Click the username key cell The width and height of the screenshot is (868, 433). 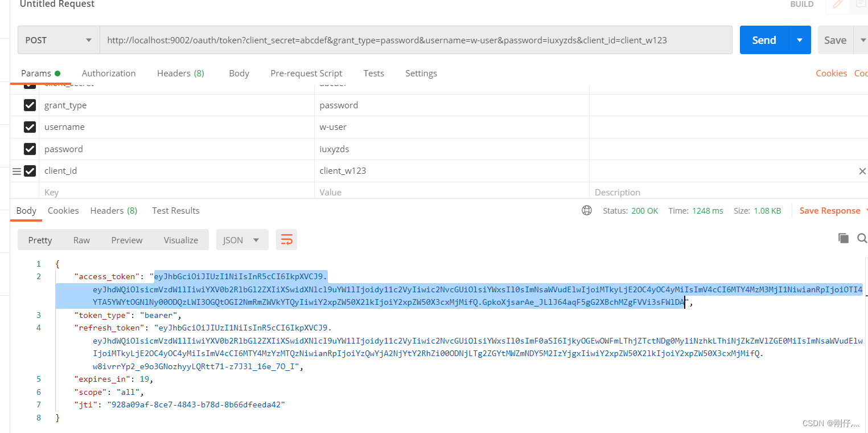tap(176, 127)
